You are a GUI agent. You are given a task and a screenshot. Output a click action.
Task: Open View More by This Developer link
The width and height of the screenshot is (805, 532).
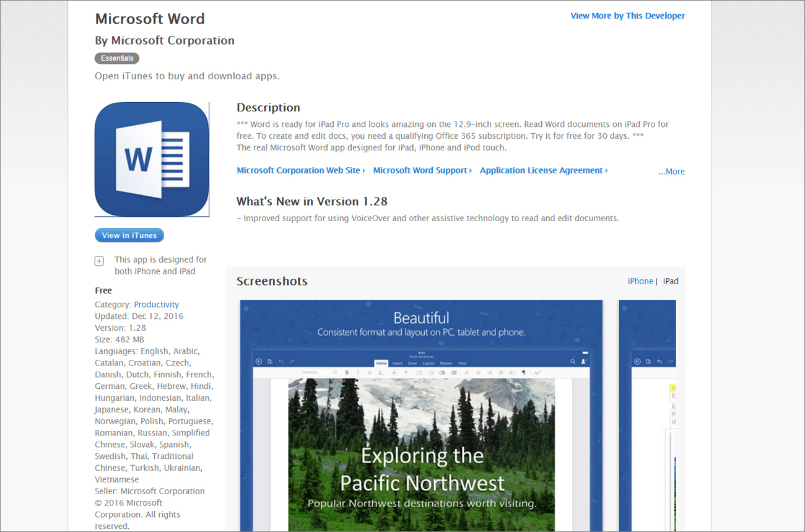pyautogui.click(x=628, y=16)
